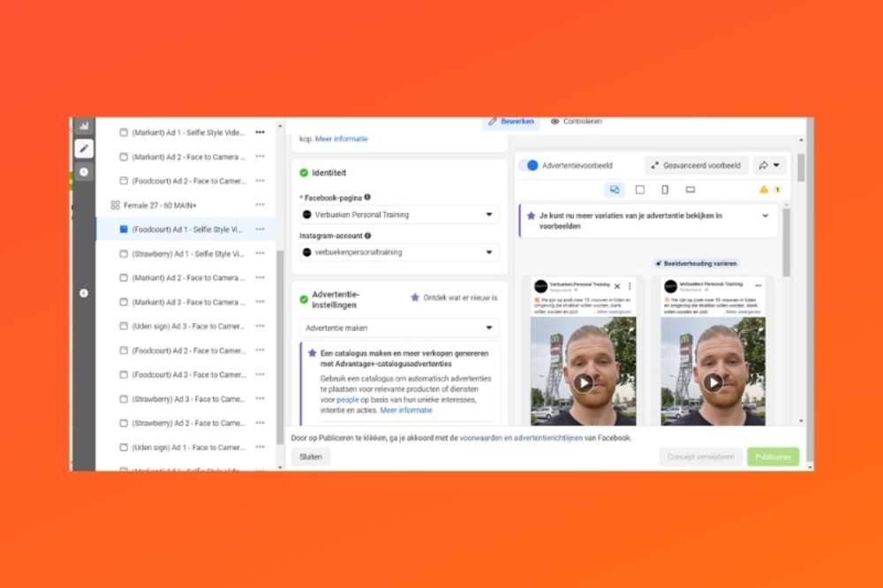
Task: Click the Geavanceerd voorbeeld button
Action: [x=697, y=166]
